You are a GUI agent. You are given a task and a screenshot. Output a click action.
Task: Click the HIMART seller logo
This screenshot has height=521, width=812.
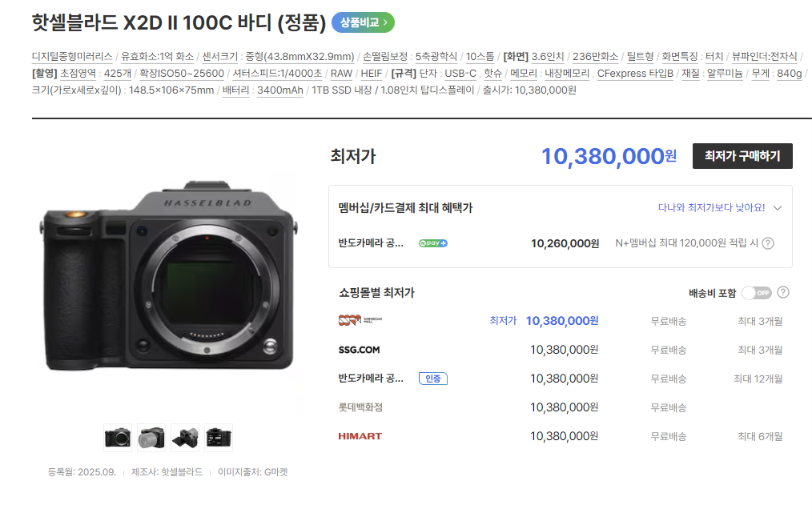point(360,436)
